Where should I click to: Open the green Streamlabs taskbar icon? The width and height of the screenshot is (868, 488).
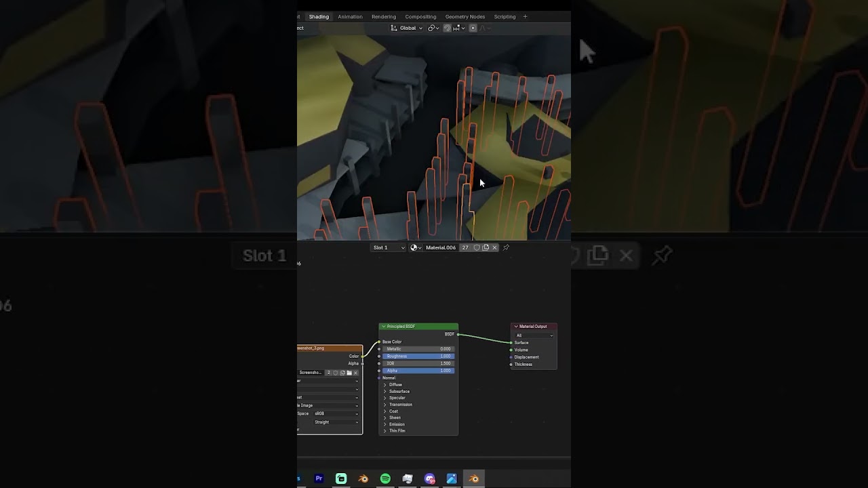[341, 479]
